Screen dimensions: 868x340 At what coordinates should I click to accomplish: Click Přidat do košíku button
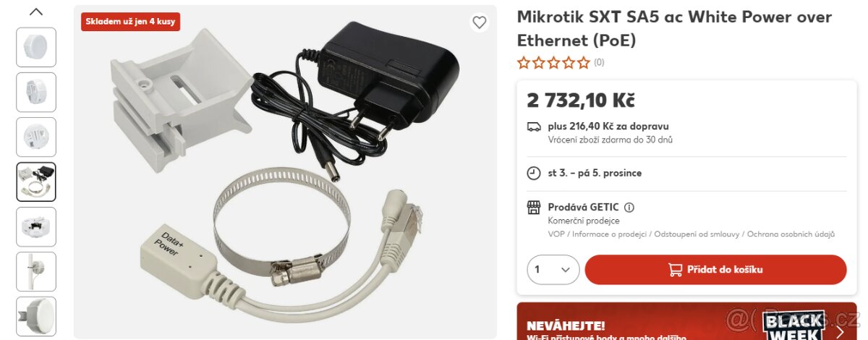coord(715,270)
